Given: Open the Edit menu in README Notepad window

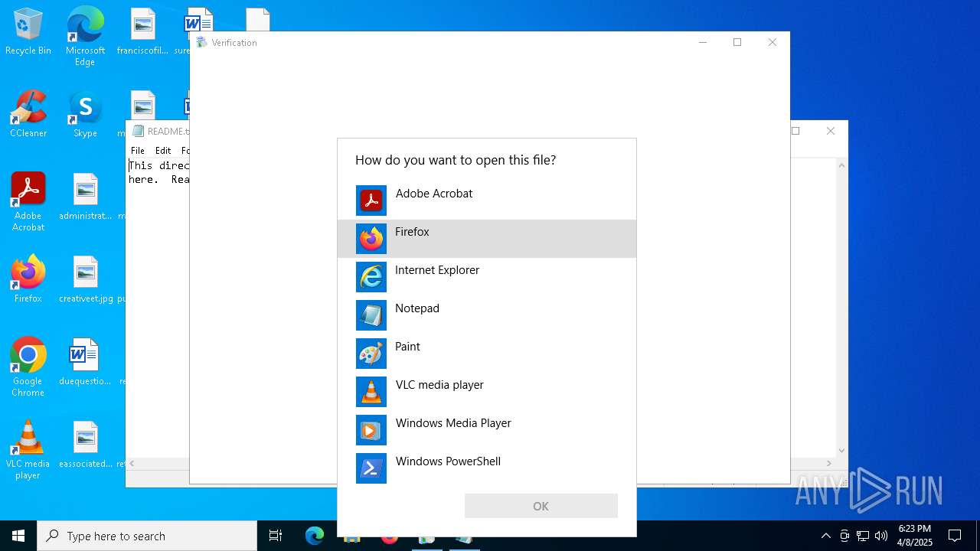Looking at the screenshot, I should point(163,151).
